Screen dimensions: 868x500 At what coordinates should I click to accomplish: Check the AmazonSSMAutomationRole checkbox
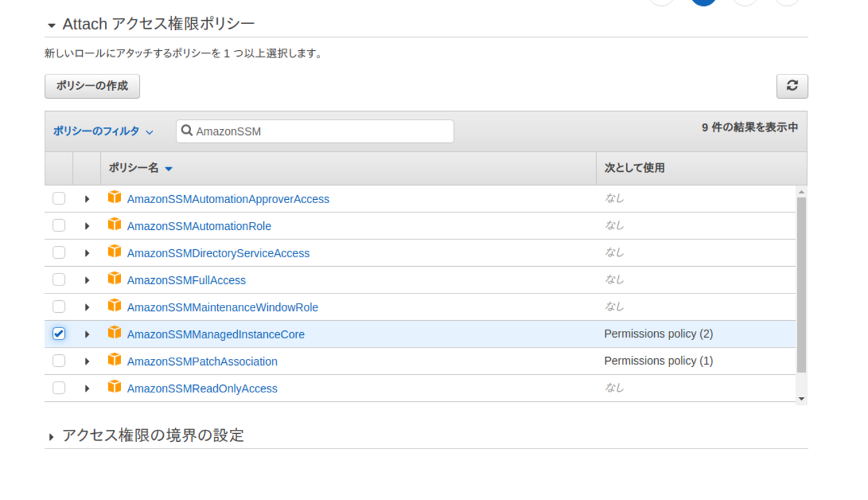(x=59, y=225)
